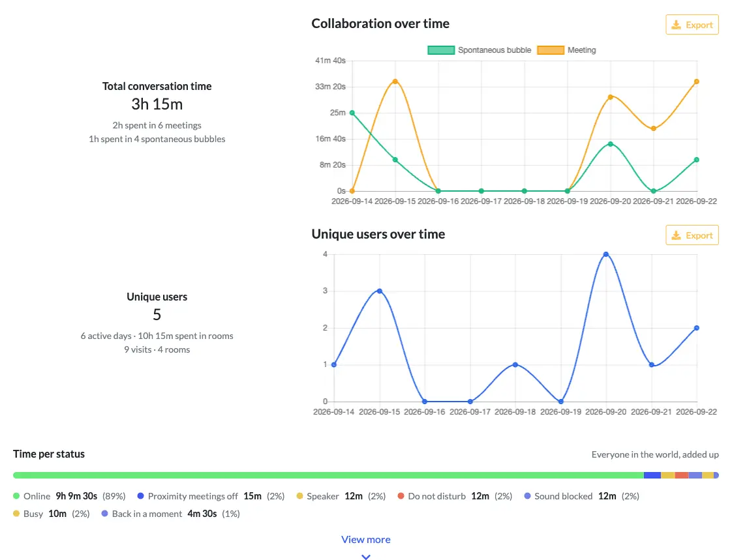Select Meeting data point on 2026-09-20
The image size is (732, 560).
611,97
